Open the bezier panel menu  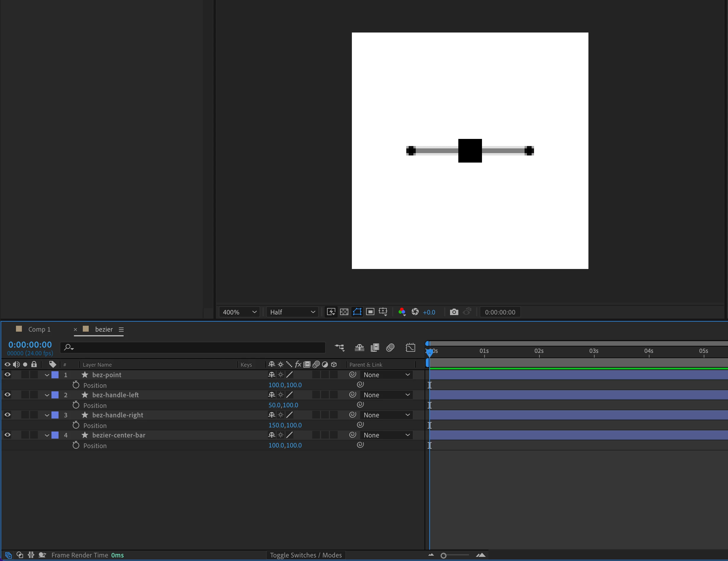click(x=121, y=330)
